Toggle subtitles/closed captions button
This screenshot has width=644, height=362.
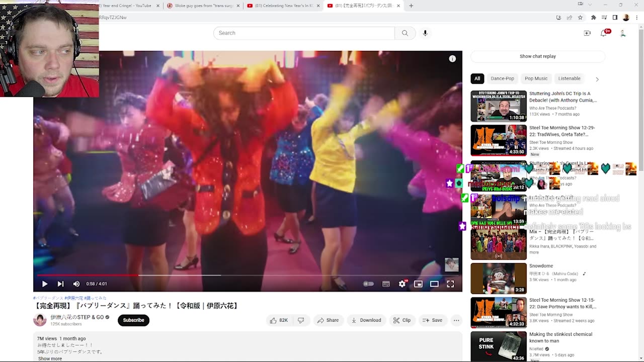pos(386,284)
